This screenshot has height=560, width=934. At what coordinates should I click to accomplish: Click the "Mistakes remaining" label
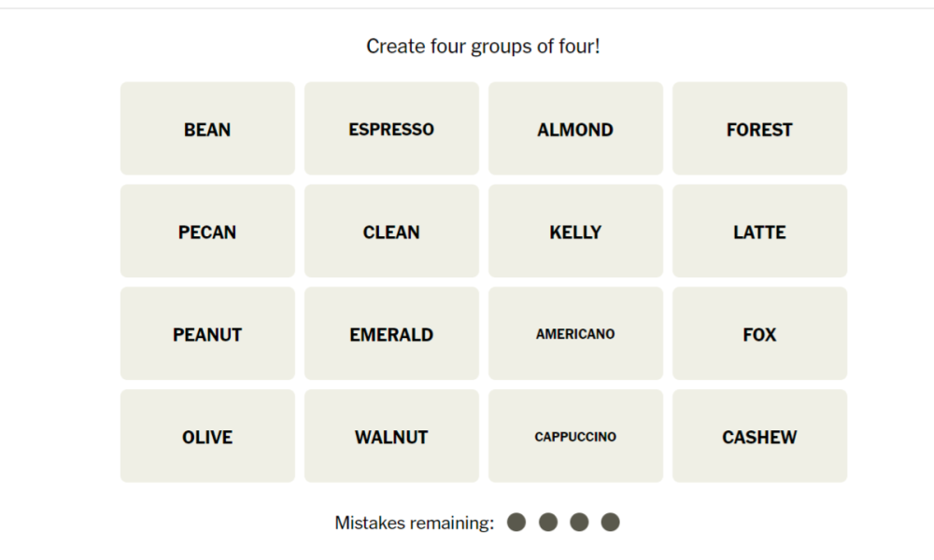tap(414, 523)
